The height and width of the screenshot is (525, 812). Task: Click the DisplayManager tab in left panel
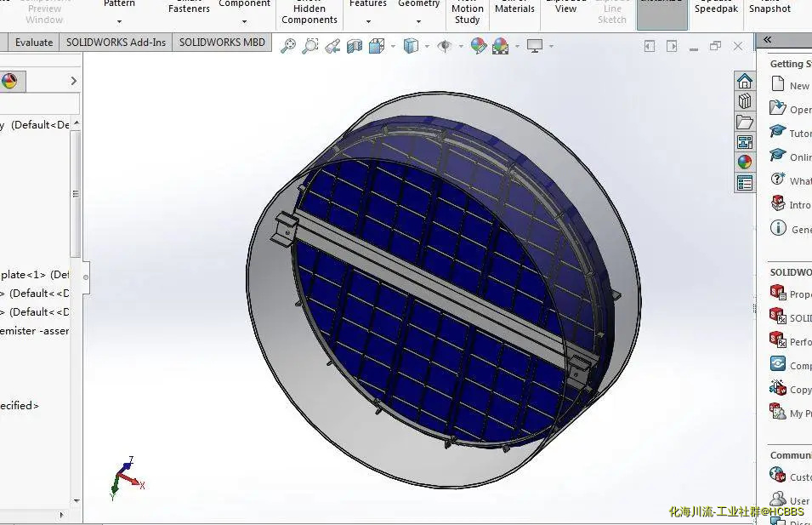(9, 81)
